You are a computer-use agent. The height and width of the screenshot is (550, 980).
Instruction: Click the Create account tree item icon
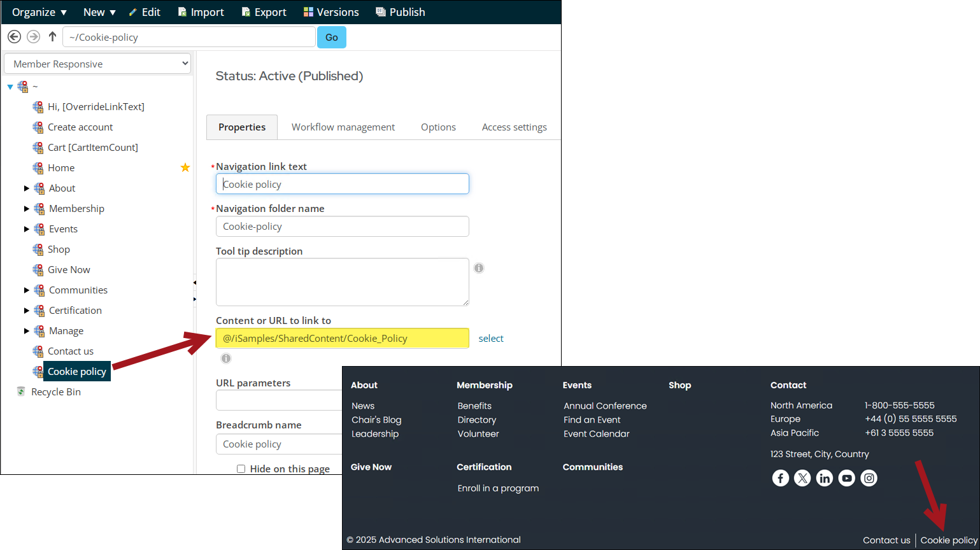[38, 127]
